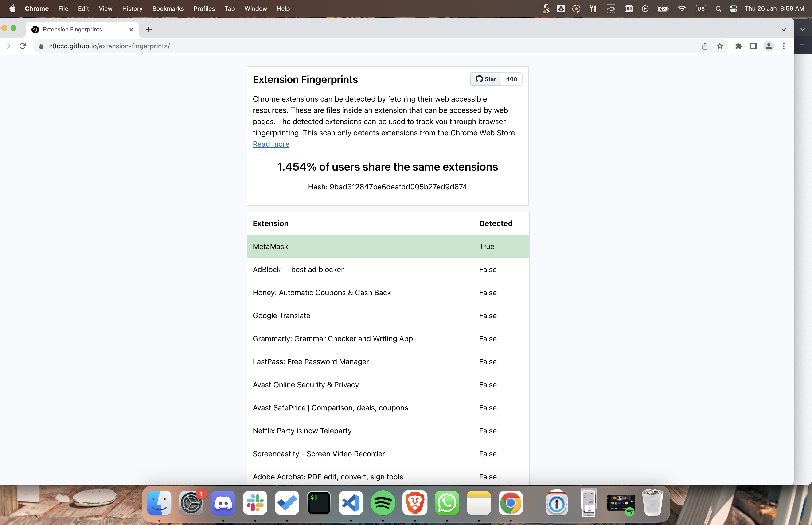This screenshot has width=812, height=525.
Task: Click the Extensions puzzle icon
Action: [738, 46]
